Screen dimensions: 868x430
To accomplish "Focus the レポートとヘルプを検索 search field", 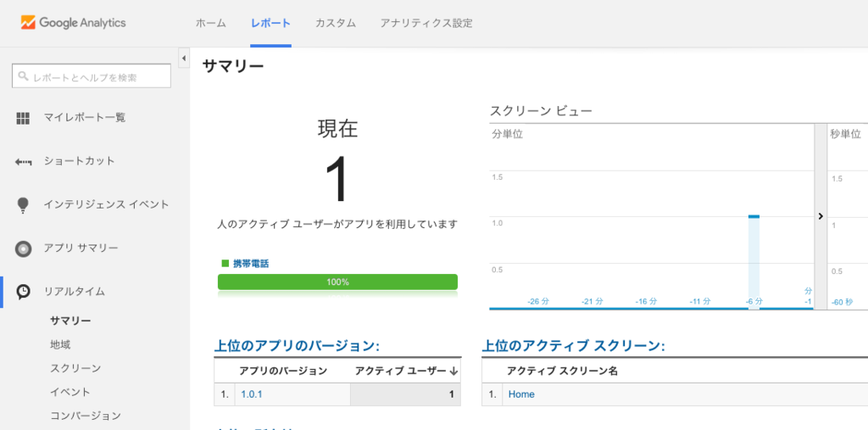I will 92,76.
